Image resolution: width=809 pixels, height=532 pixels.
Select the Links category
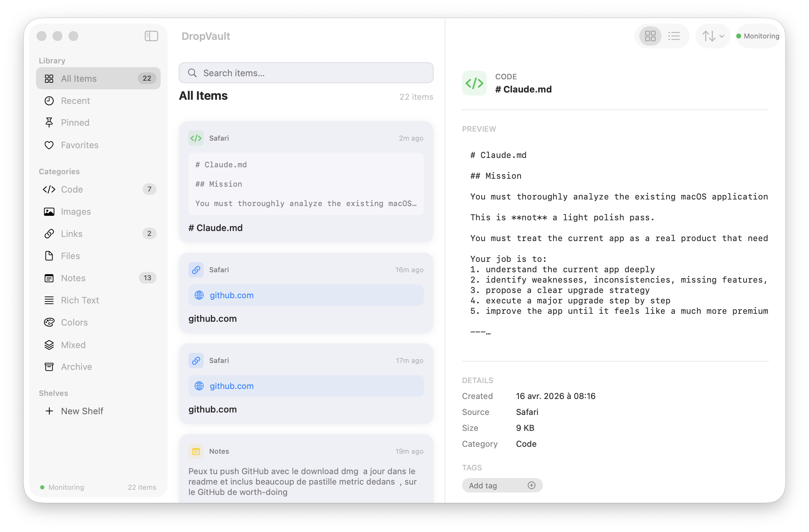(x=71, y=234)
